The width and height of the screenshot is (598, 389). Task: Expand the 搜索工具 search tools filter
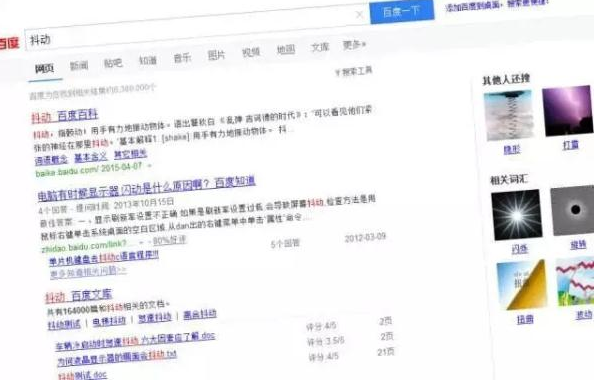pyautogui.click(x=354, y=71)
